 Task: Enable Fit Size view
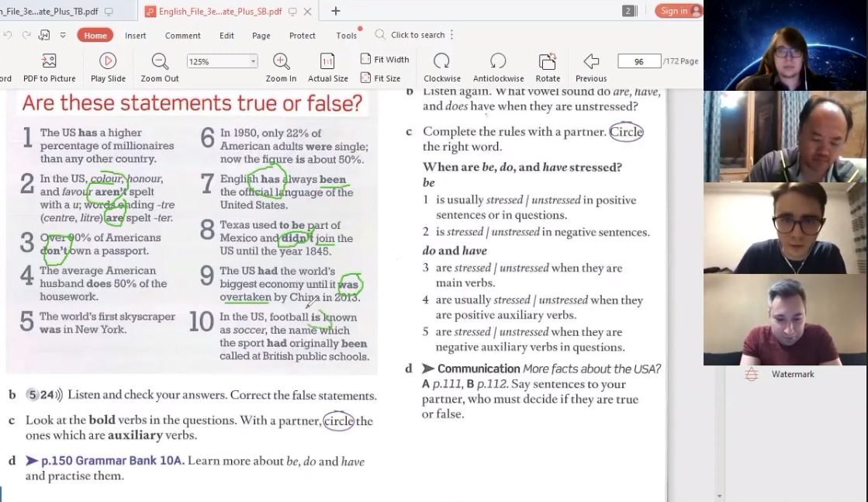pos(380,78)
